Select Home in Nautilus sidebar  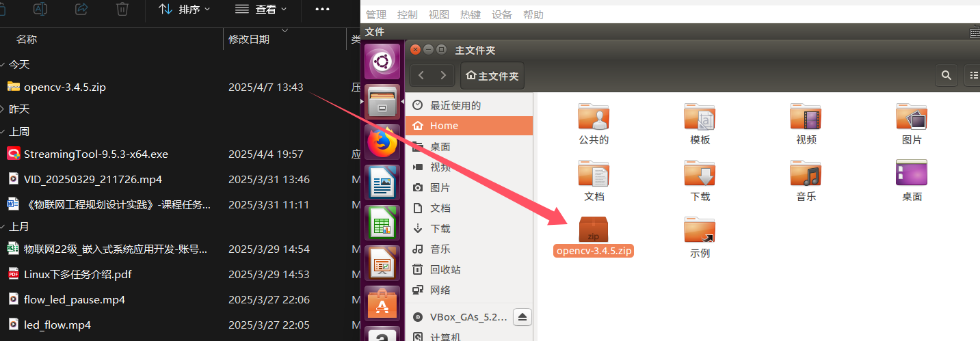point(469,126)
